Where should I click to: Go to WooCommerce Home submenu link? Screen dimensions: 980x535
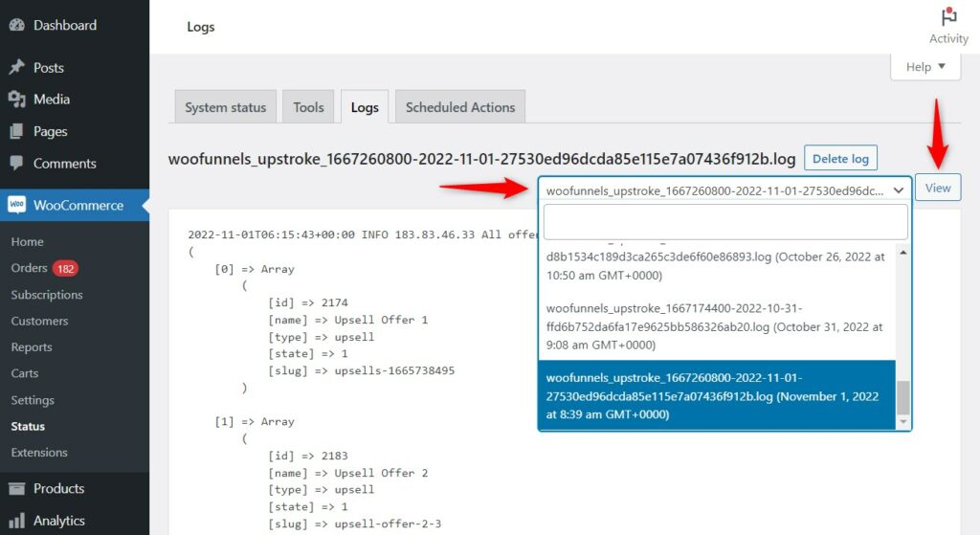pyautogui.click(x=27, y=242)
